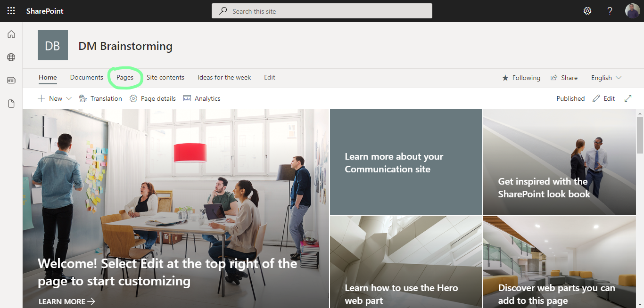Open the global sites globe icon
The height and width of the screenshot is (308, 644).
[11, 57]
